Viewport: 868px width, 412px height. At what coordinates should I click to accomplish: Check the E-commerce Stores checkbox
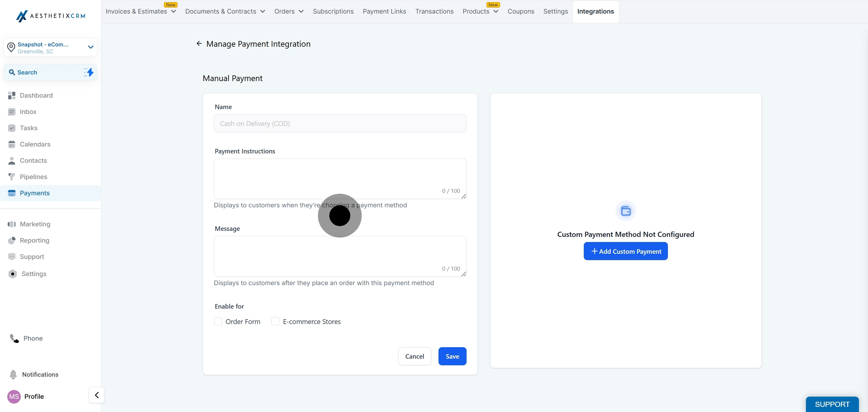275,321
